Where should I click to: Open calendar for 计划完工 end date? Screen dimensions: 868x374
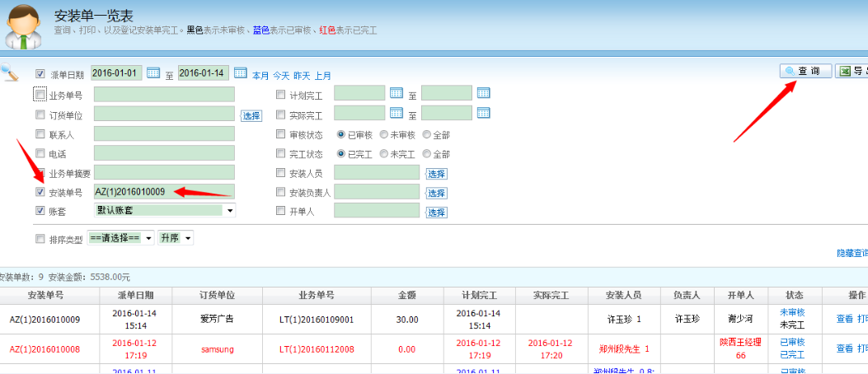click(483, 93)
